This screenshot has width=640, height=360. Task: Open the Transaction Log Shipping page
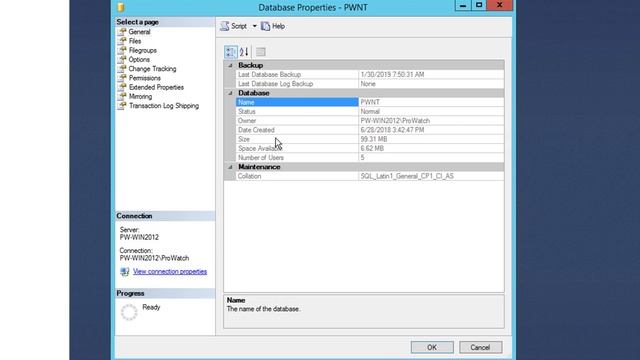tap(164, 106)
